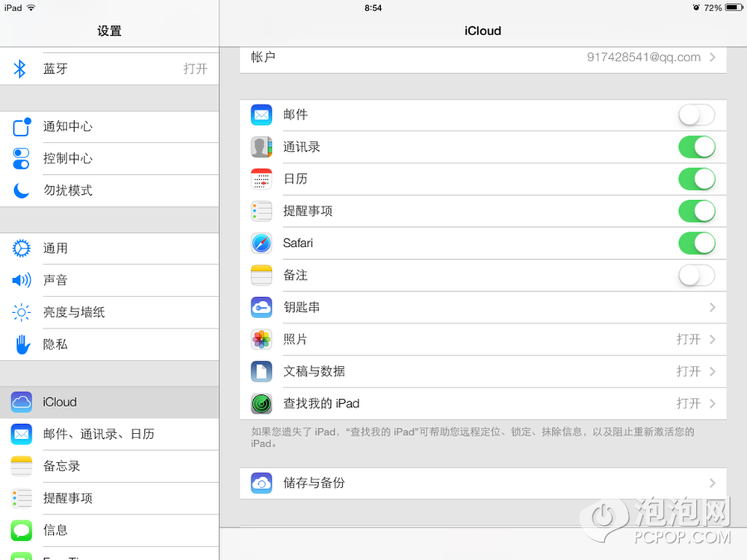Open Documents & Data (文稿与数据) settings
This screenshot has width=747, height=560.
[x=483, y=371]
